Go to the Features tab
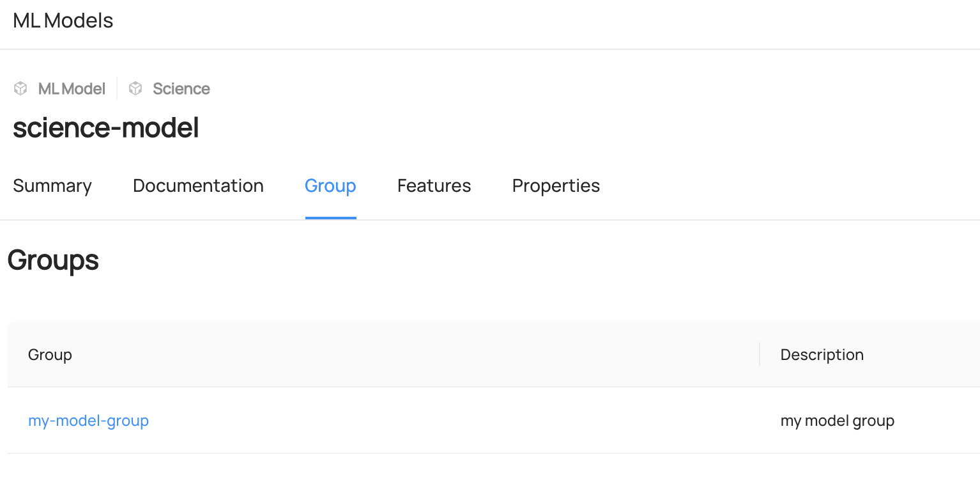This screenshot has width=980, height=477. point(434,186)
